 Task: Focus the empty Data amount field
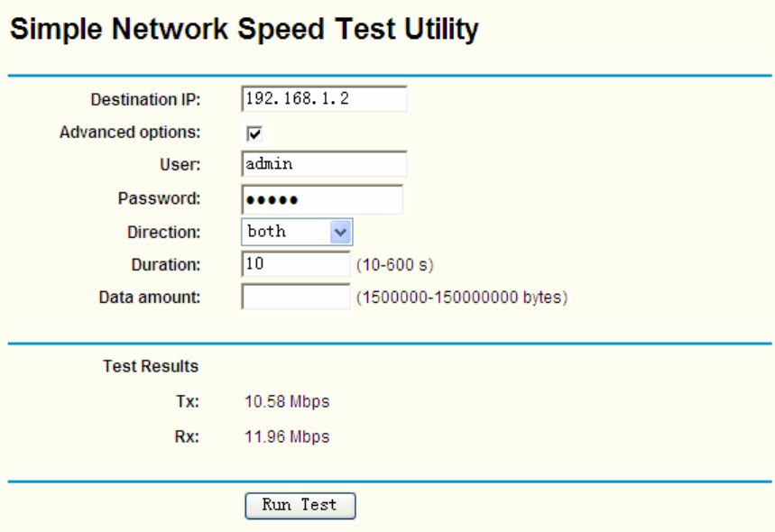(x=296, y=297)
